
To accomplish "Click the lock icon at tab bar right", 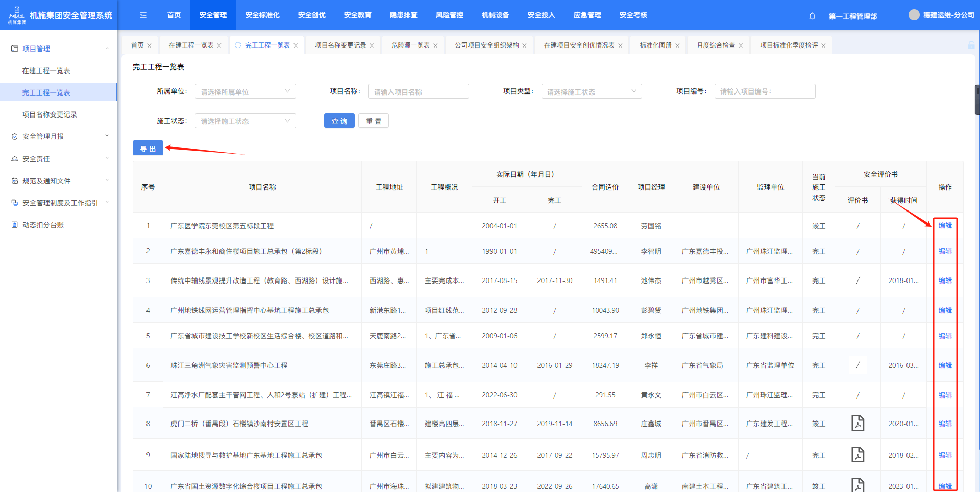I will (971, 45).
